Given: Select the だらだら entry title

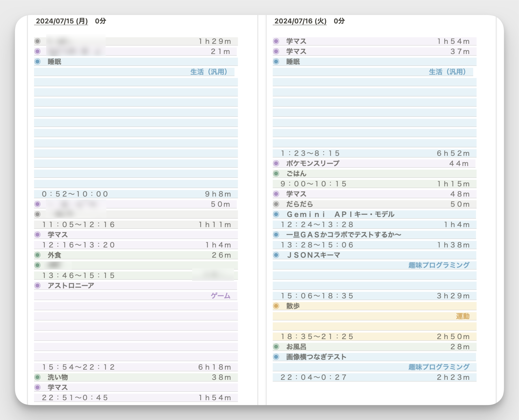Looking at the screenshot, I should (x=300, y=204).
